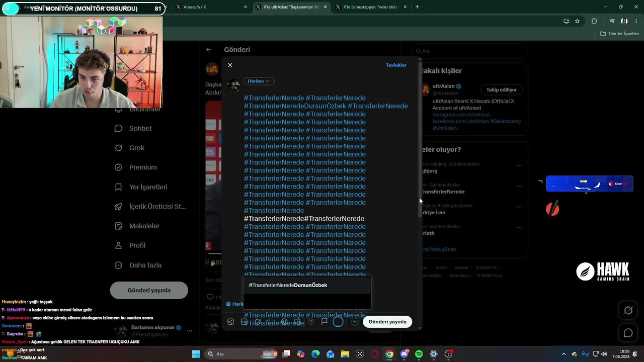Publish with the dialog's Gönderi yayınla button
The height and width of the screenshot is (362, 644).
point(387,322)
